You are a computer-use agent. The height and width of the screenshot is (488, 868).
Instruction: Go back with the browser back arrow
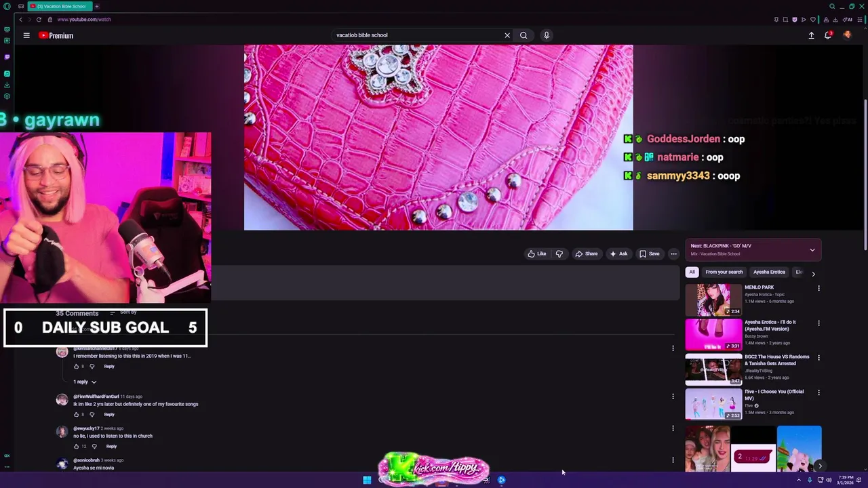[x=20, y=19]
